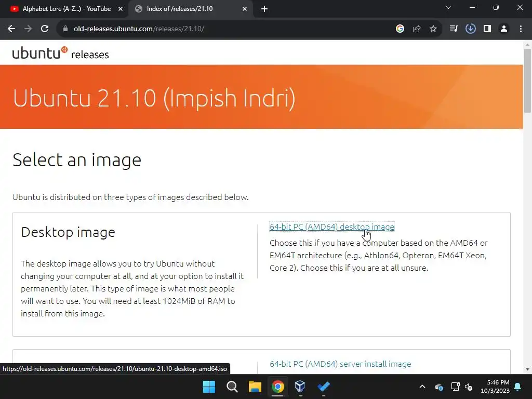Toggle the side panel
Viewport: 532px width, 399px height.
(x=487, y=29)
